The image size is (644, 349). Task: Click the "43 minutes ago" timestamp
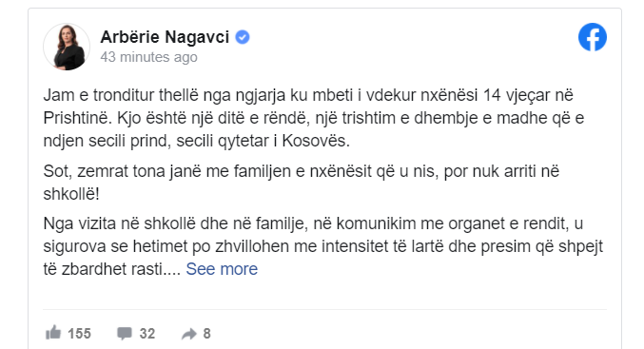click(148, 57)
